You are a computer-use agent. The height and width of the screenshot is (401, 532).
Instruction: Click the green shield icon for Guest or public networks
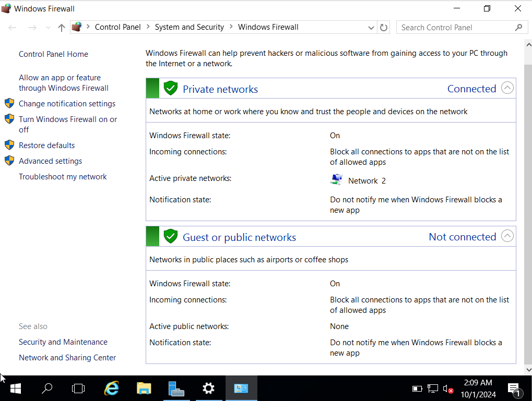point(171,236)
